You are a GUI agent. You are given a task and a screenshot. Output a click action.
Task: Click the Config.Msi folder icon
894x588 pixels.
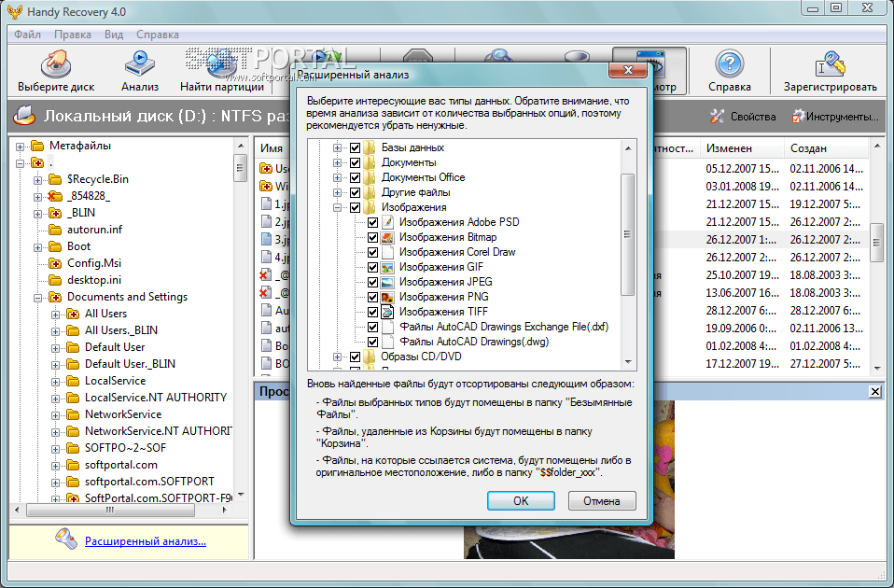pyautogui.click(x=55, y=263)
